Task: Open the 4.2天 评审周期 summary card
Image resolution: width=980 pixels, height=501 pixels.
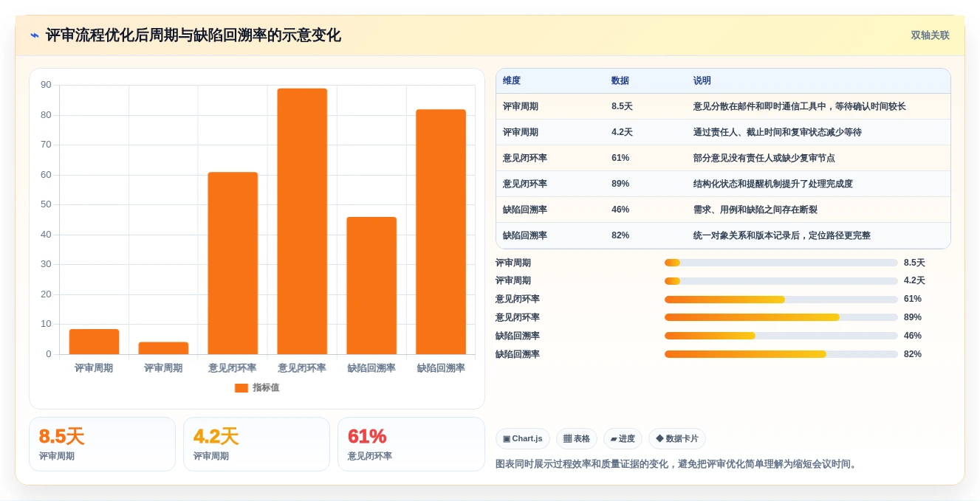Action: tap(256, 444)
